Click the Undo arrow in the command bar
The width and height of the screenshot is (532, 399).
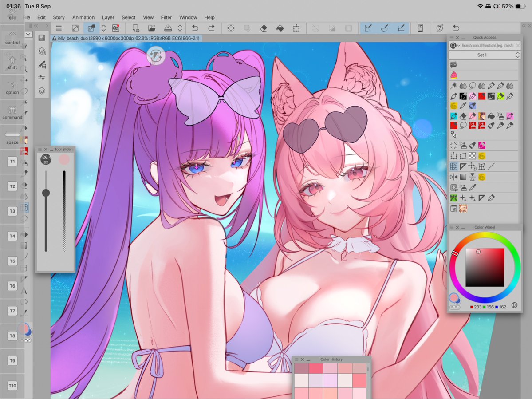coord(195,28)
